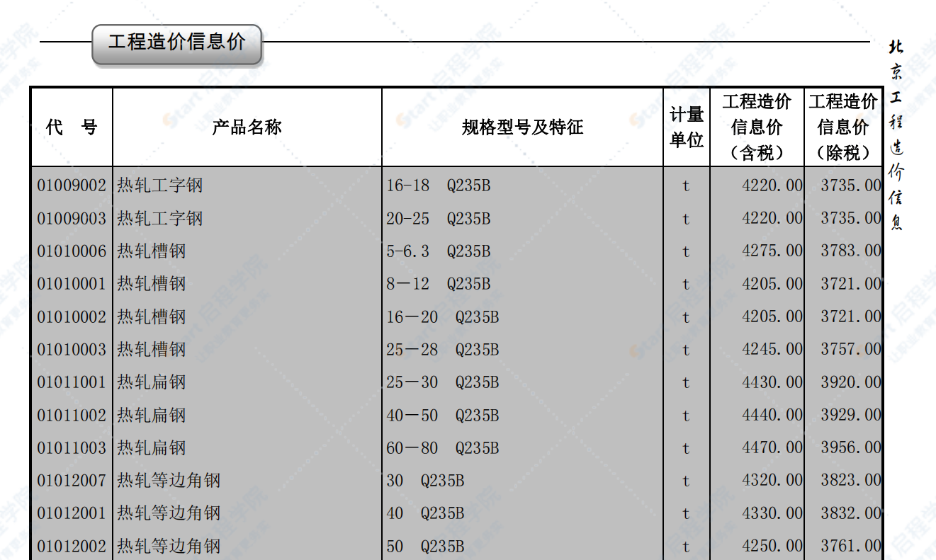Select code cell 01010002
The height and width of the screenshot is (560, 936).
(x=72, y=317)
